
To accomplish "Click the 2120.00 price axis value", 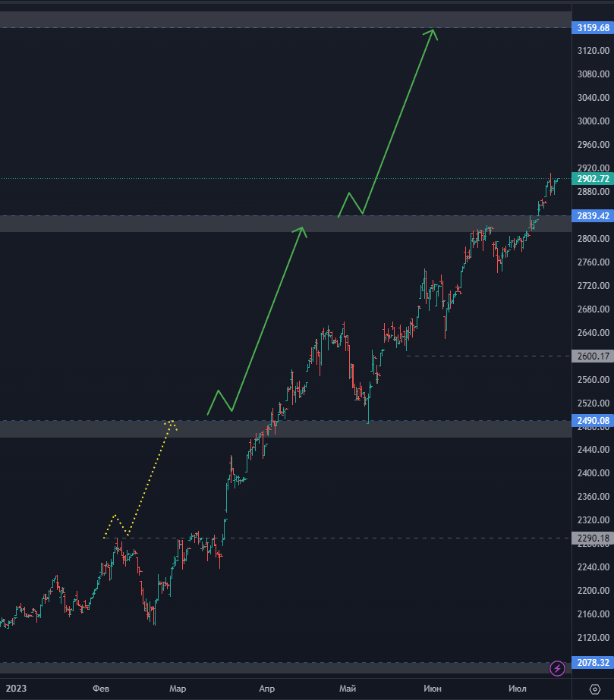I will (593, 638).
